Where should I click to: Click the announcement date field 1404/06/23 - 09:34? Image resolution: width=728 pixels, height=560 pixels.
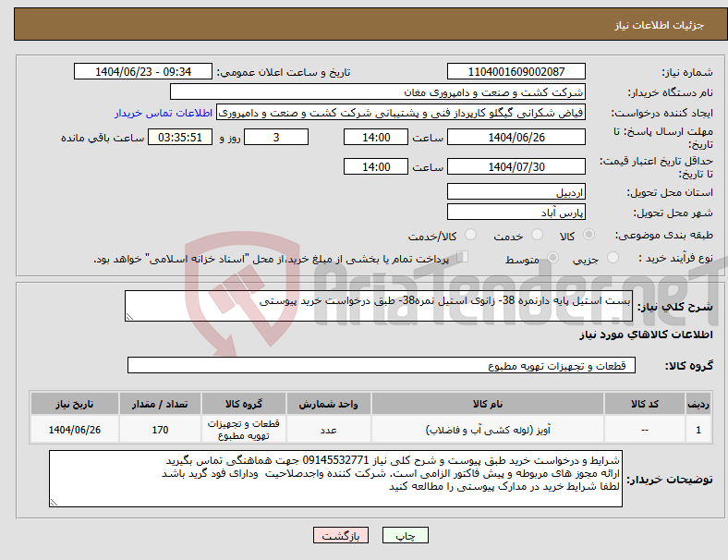point(143,72)
